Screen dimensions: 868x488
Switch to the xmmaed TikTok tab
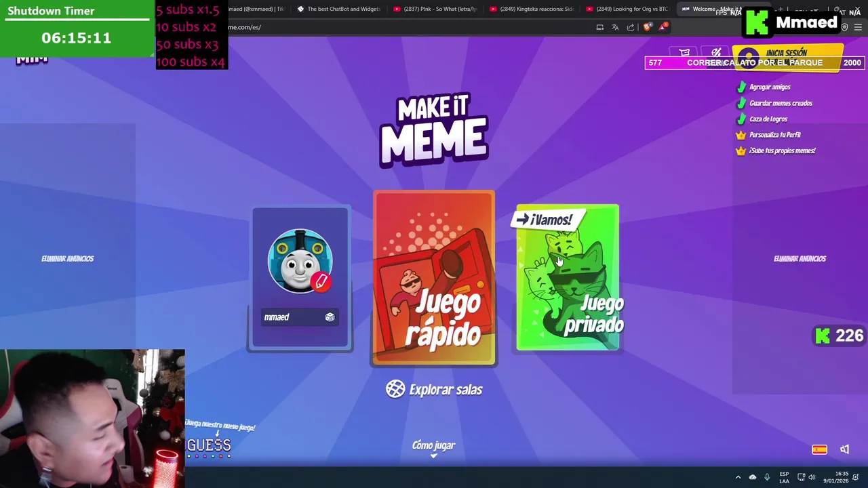pos(258,9)
